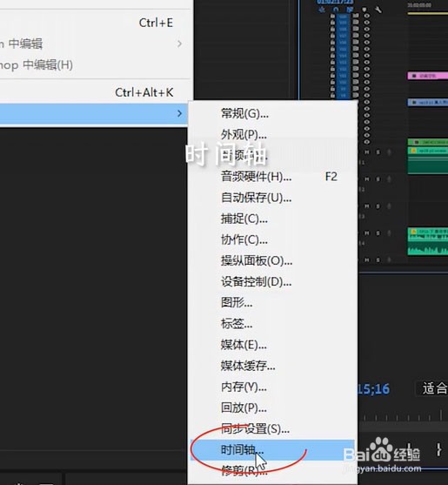Click voice-over microphone icon on audio track 3
448x485 pixels.
tap(389, 206)
